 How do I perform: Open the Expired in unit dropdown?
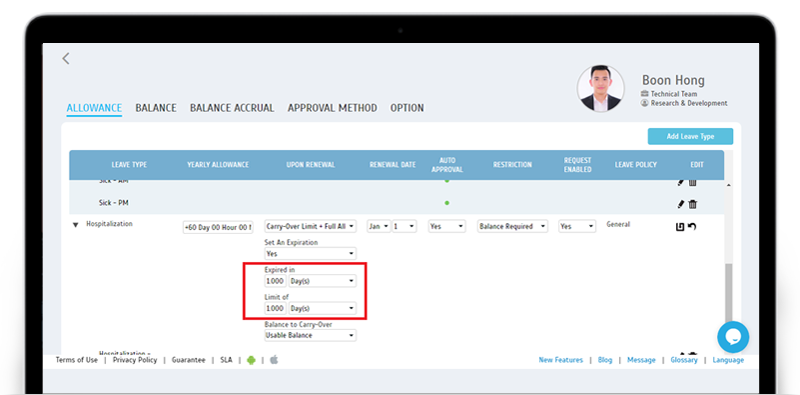pos(322,281)
